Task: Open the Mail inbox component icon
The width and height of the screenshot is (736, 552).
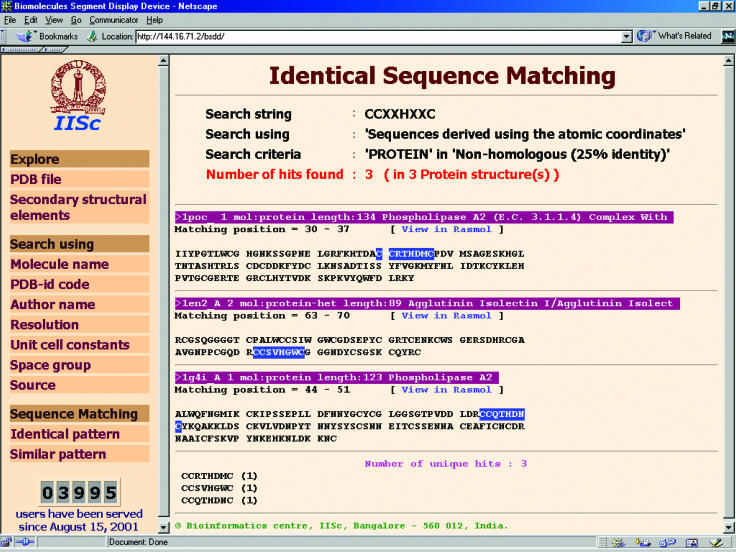Action: coord(643,543)
